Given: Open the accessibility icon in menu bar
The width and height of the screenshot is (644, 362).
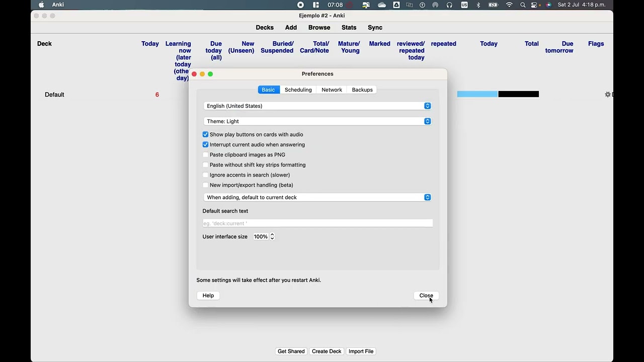Looking at the screenshot, I should tap(422, 5).
